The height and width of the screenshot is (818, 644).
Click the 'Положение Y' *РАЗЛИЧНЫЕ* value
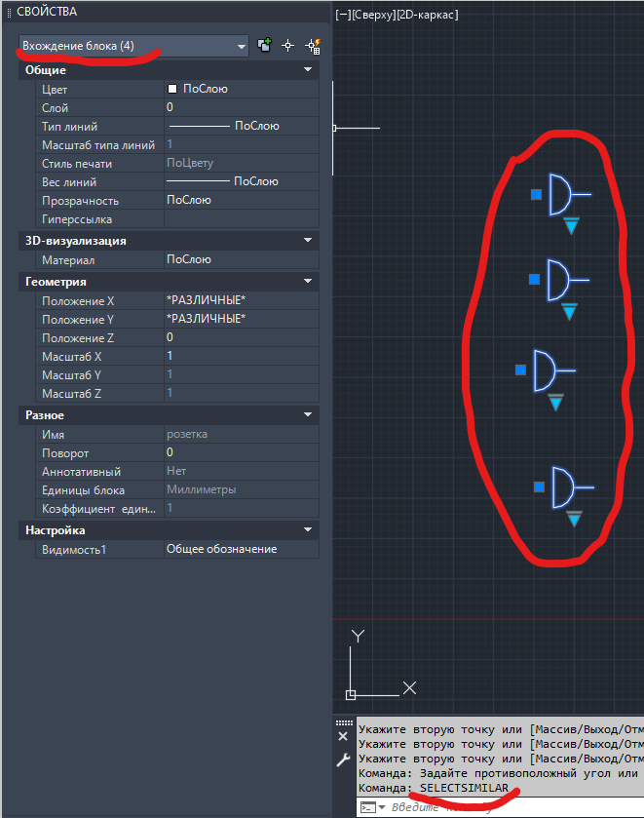[x=242, y=319]
